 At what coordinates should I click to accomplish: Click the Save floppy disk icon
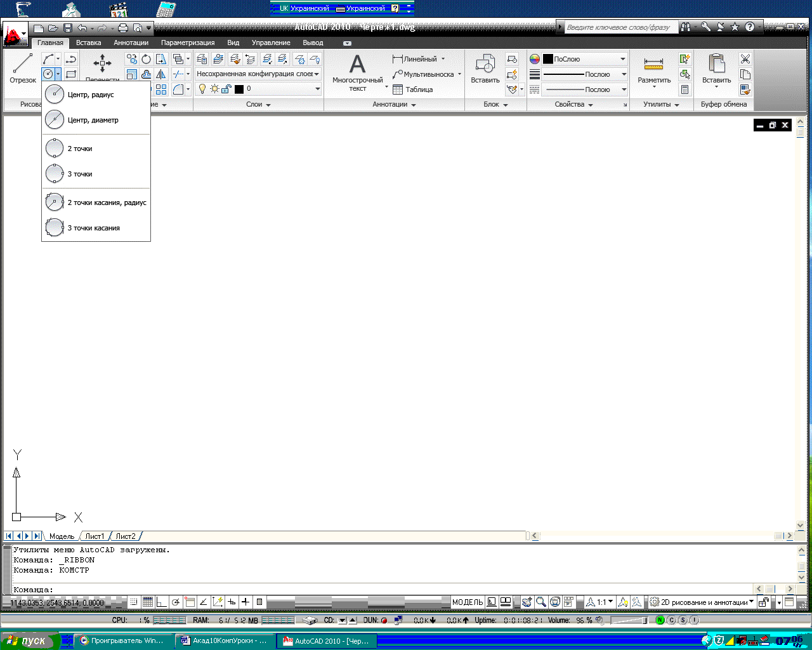click(68, 28)
